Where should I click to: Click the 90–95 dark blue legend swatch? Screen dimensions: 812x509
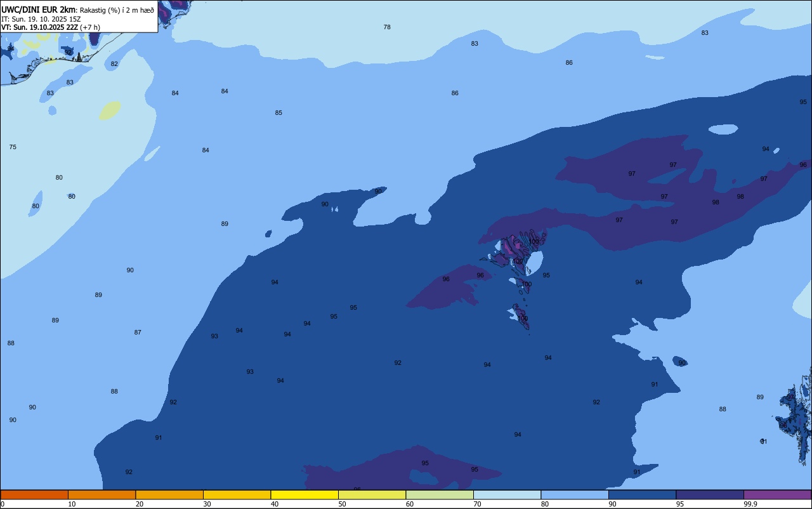coord(642,494)
